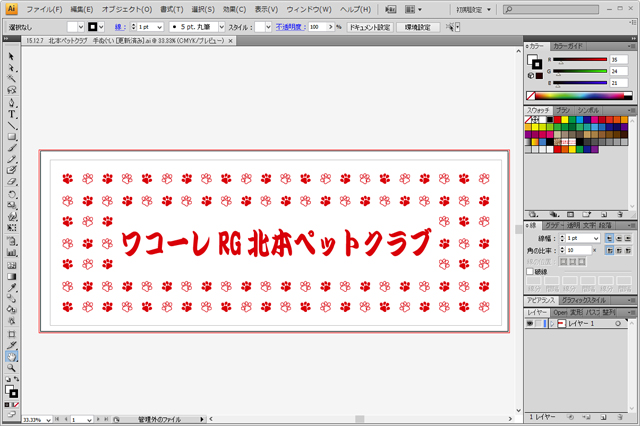Image resolution: width=640 pixels, height=426 pixels.
Task: Open the stroke weight dropdown in control bar
Action: (x=158, y=27)
